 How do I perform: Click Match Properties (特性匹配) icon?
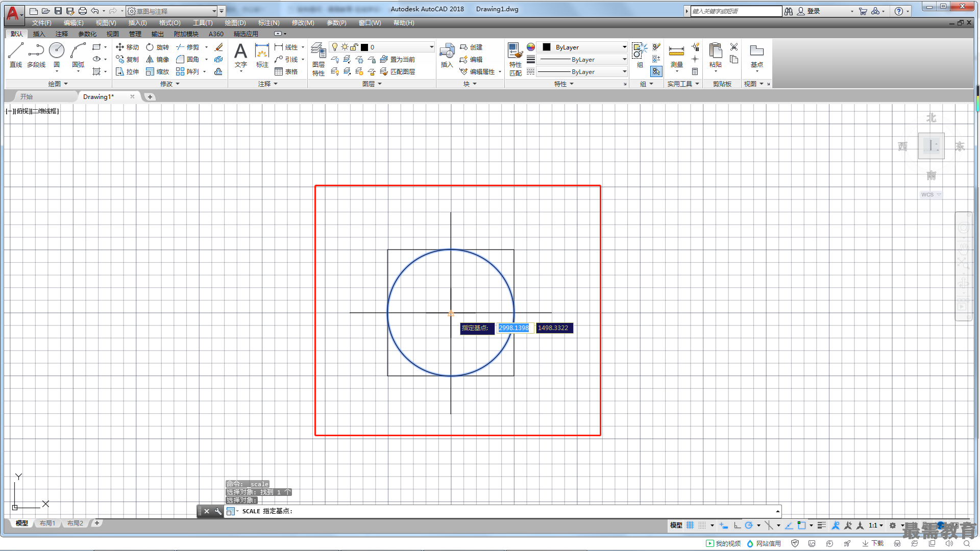(516, 59)
